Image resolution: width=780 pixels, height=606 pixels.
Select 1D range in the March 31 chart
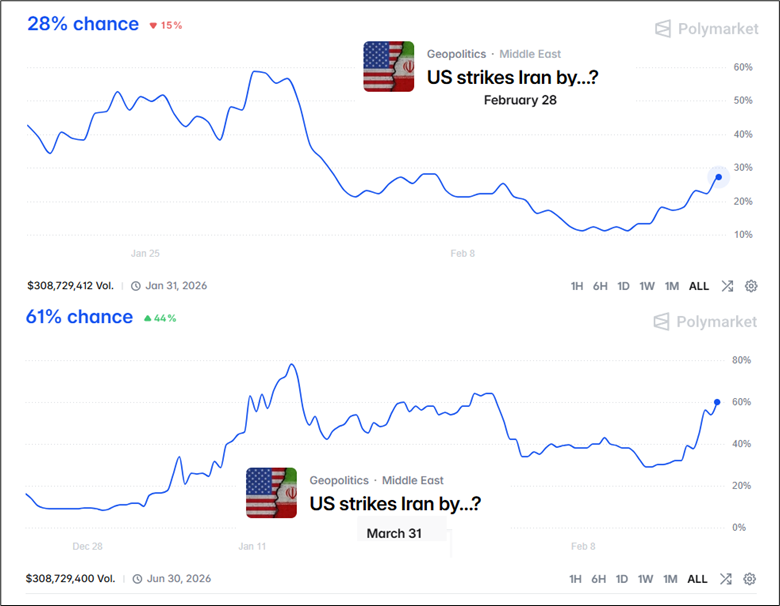coord(623,579)
